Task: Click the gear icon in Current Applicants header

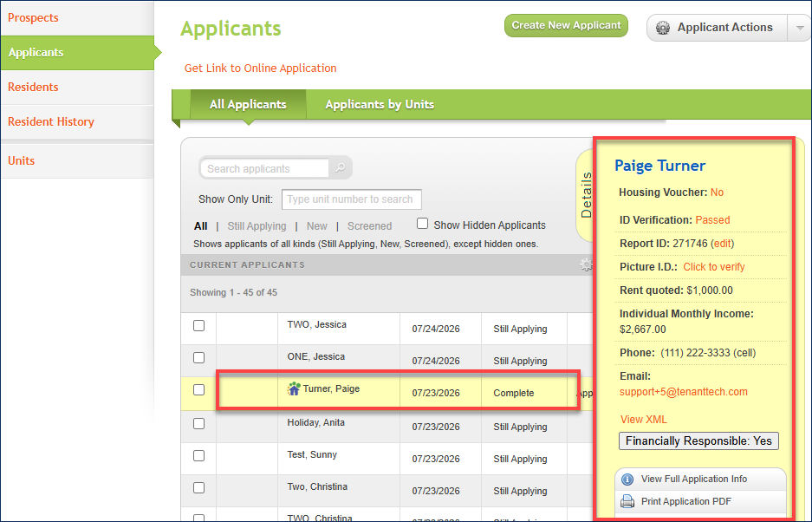Action: tap(586, 264)
